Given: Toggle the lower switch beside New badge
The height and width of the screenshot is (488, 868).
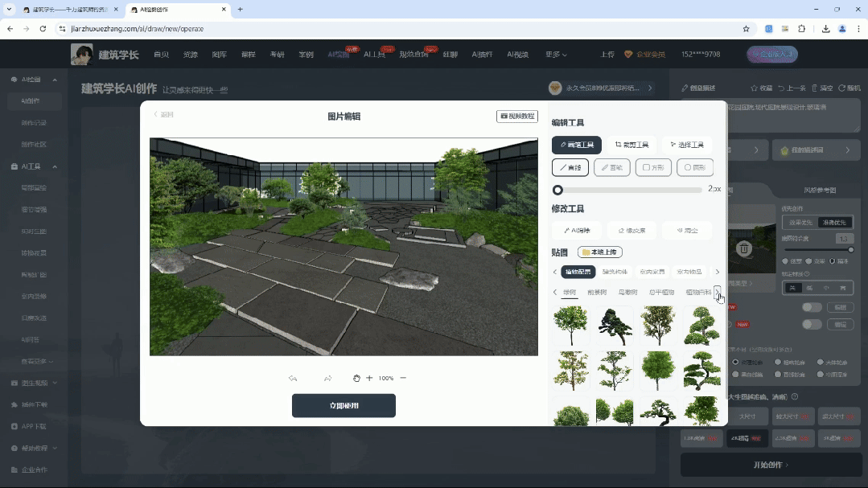Looking at the screenshot, I should click(x=812, y=324).
